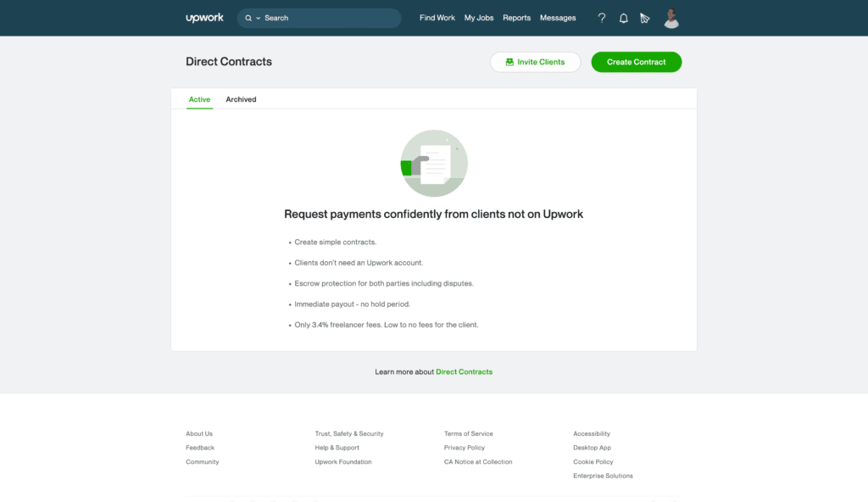
Task: Open the Reports menu
Action: click(x=516, y=18)
